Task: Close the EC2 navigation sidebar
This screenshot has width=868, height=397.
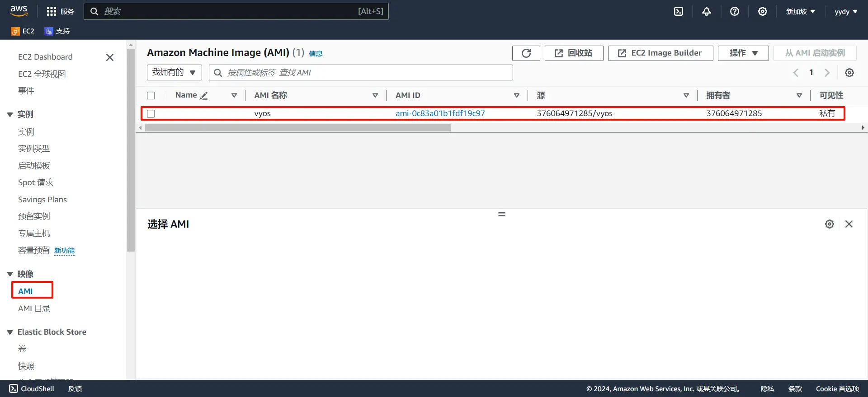Action: 110,57
